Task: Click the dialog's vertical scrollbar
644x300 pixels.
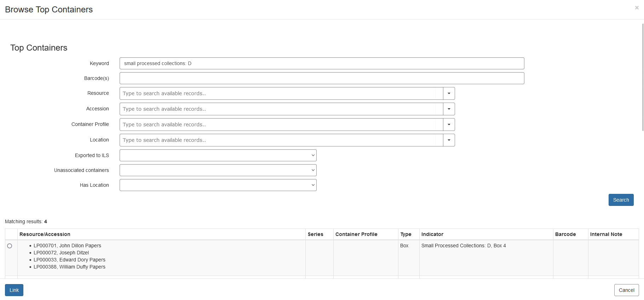Action: (x=643, y=78)
